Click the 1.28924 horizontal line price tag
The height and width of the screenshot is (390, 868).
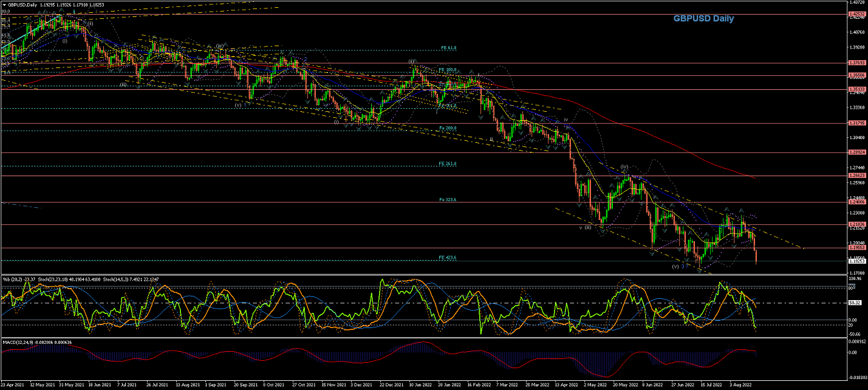[x=858, y=152]
